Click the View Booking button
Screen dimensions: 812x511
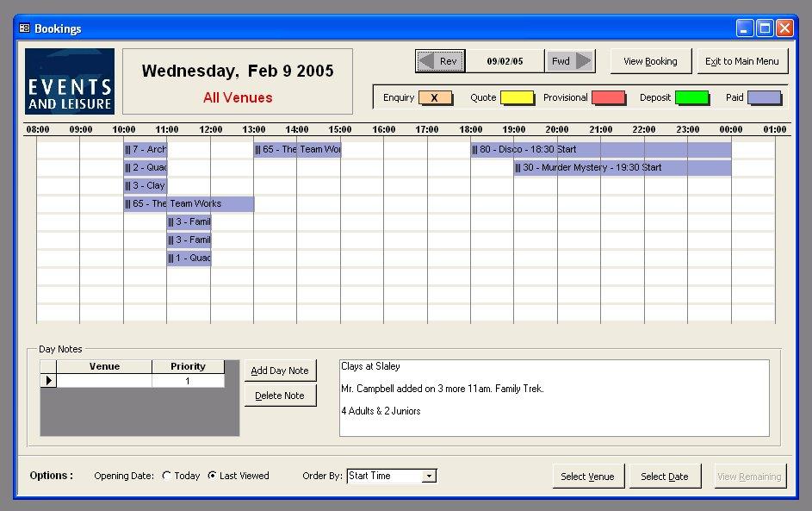click(650, 61)
